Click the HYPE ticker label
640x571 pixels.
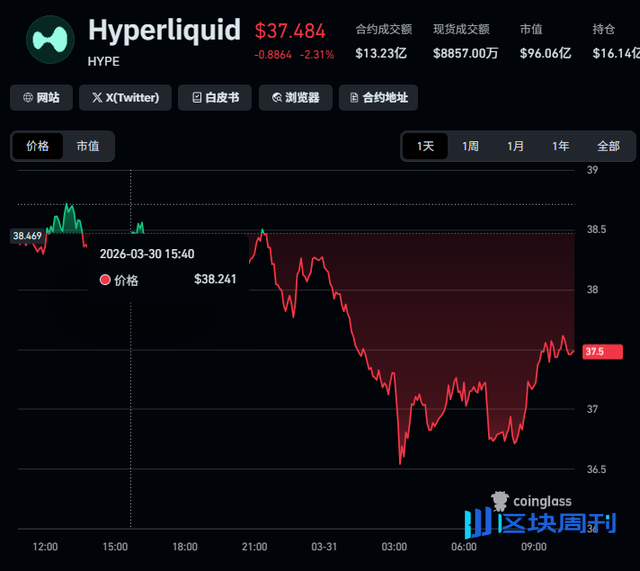104,62
